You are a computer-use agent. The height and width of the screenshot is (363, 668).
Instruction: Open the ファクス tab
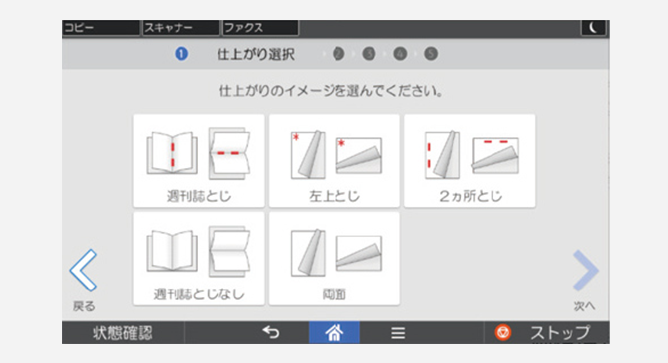point(260,28)
